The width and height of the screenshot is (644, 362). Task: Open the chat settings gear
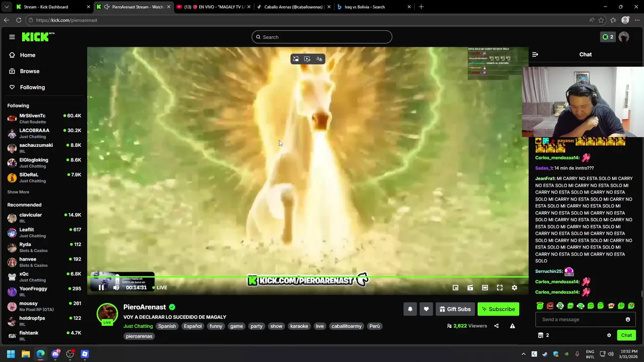coord(609,335)
